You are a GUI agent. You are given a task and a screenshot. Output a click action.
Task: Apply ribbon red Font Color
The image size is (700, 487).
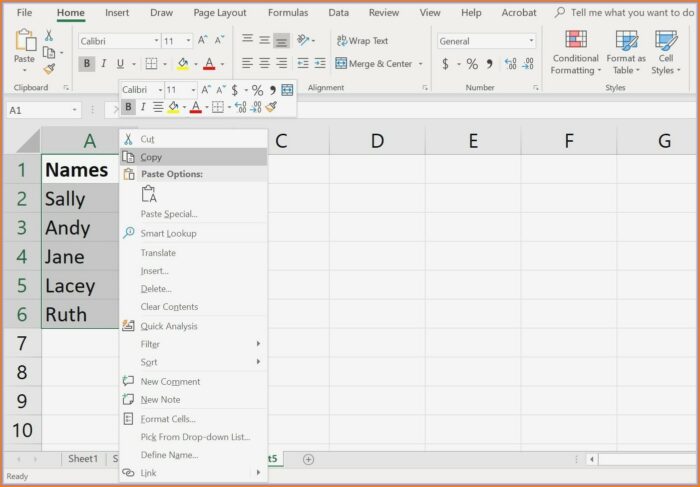click(x=209, y=64)
